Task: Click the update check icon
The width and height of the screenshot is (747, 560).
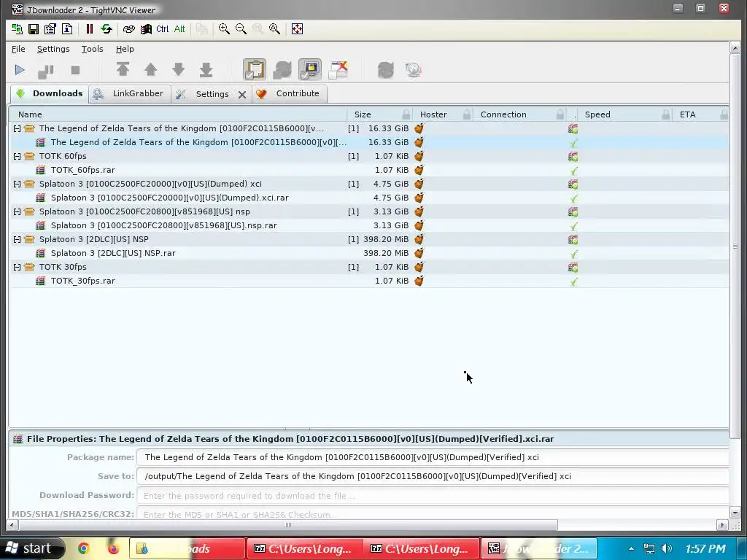Action: 414,70
